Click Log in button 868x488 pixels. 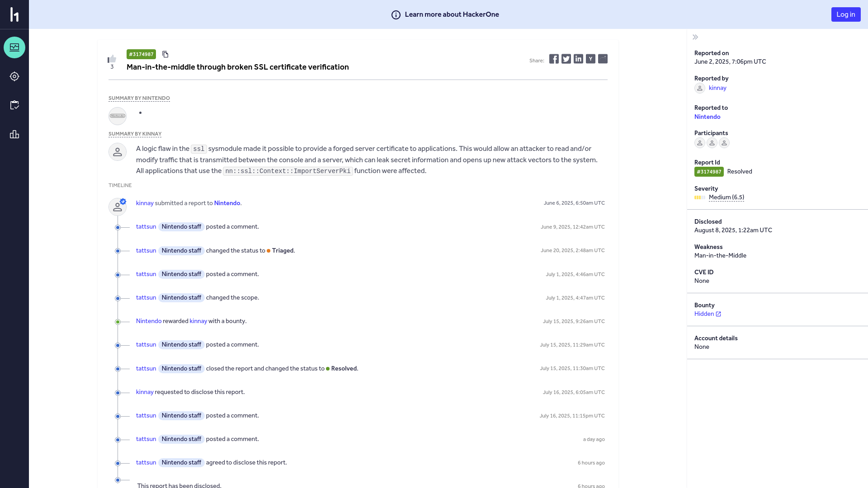pyautogui.click(x=846, y=14)
